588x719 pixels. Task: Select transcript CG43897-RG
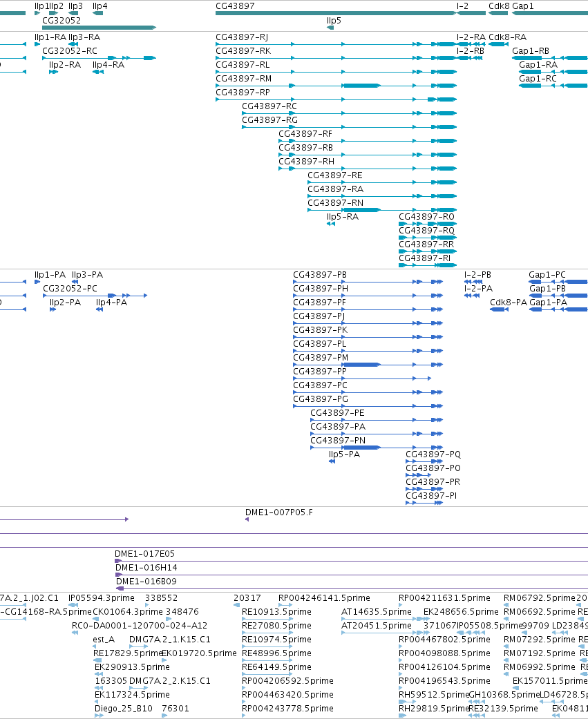(269, 119)
